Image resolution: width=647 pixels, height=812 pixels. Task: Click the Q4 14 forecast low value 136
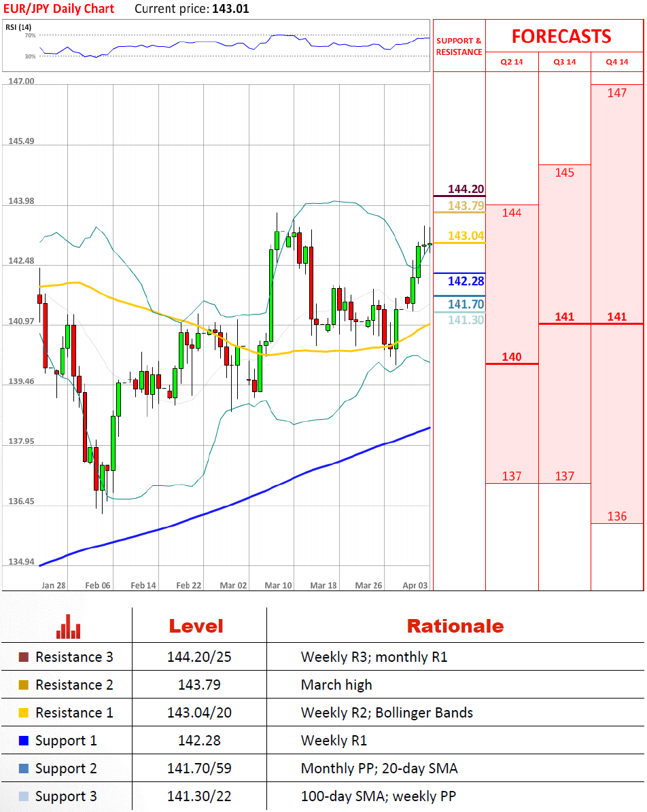(617, 516)
